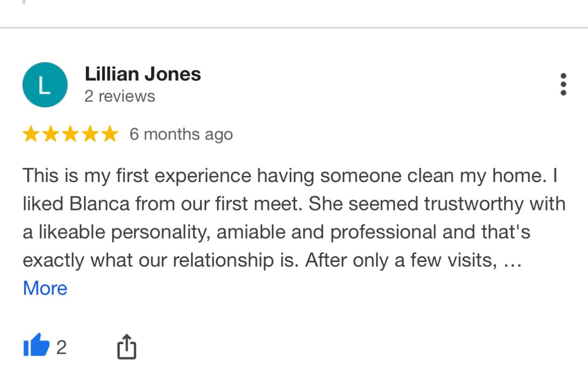Click the first gold rating star

tap(31, 134)
